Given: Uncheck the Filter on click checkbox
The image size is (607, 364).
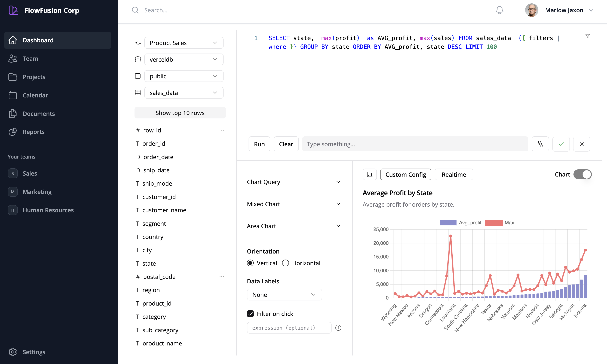Looking at the screenshot, I should point(250,314).
